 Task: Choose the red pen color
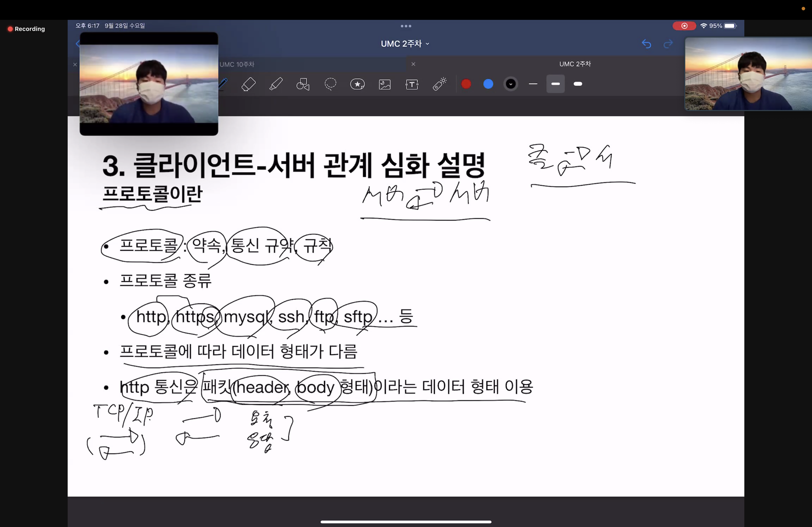point(466,84)
